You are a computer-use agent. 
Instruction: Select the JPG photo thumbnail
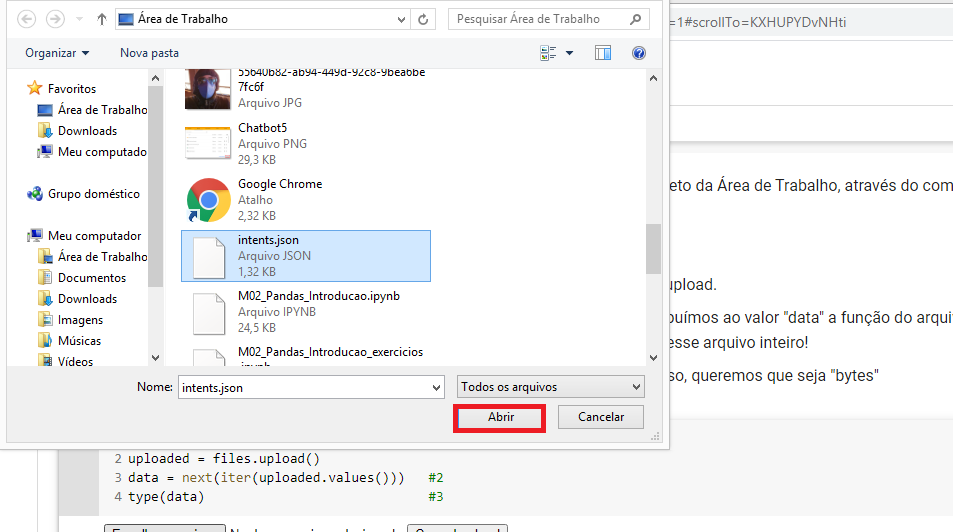coord(208,89)
